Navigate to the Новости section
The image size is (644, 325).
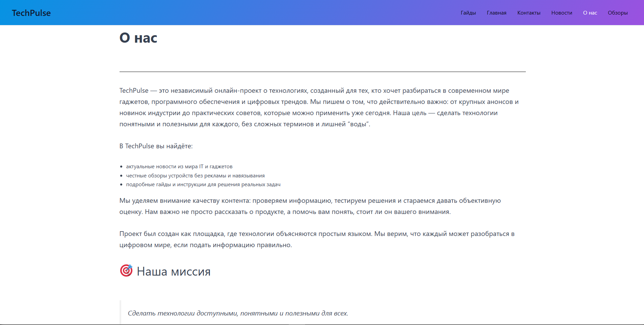[x=561, y=13]
